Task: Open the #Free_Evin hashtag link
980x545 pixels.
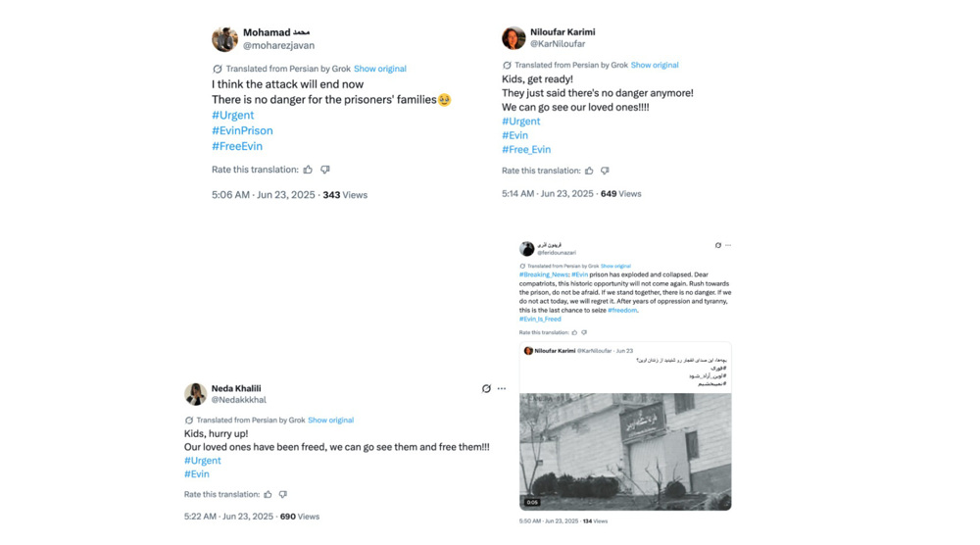Action: tap(526, 149)
